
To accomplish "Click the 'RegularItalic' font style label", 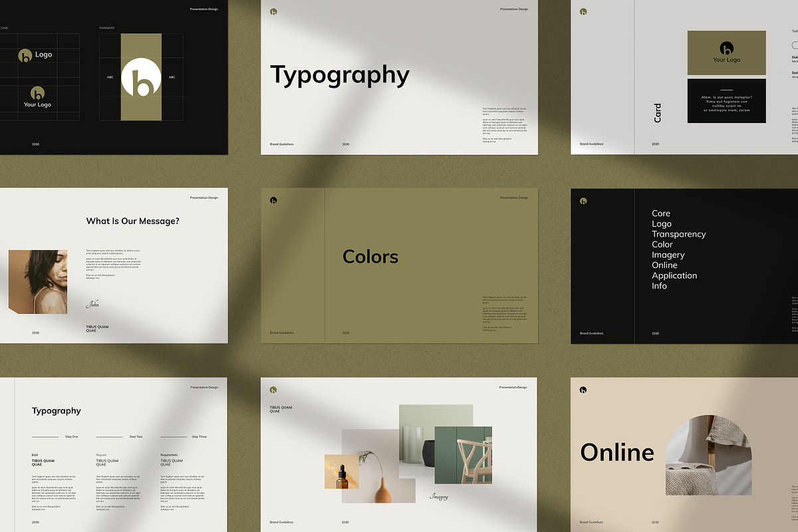I will click(x=169, y=455).
